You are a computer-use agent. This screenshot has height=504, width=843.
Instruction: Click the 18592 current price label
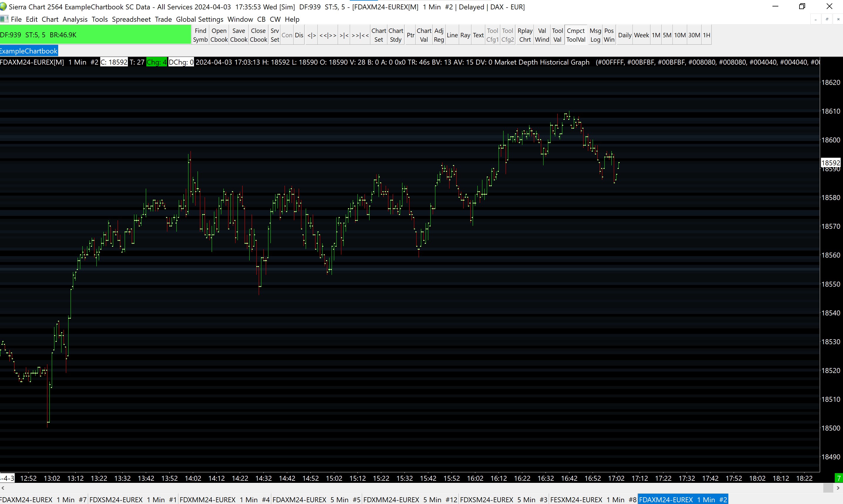click(x=830, y=163)
